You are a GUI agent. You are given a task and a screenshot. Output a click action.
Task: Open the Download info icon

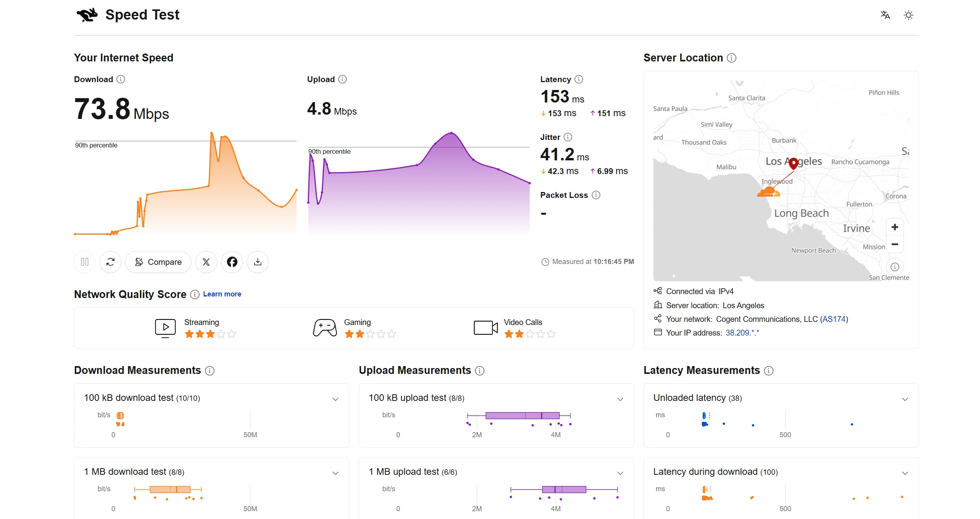(x=121, y=79)
